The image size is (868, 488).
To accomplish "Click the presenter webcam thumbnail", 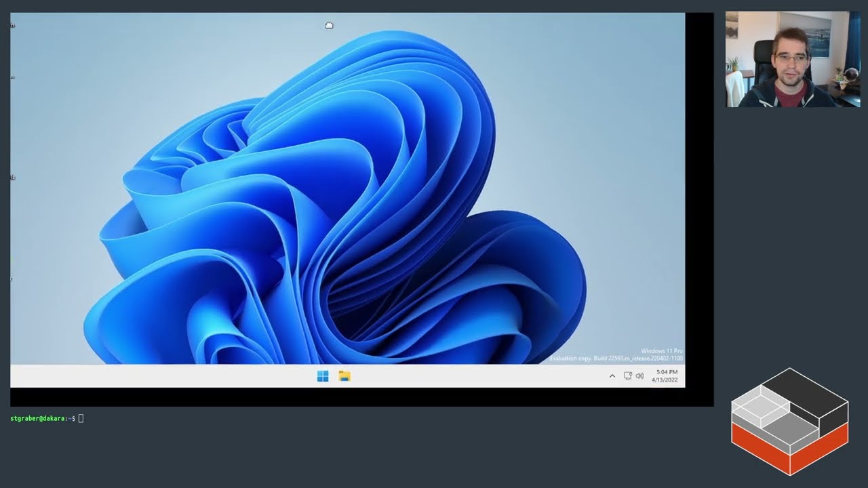I will pyautogui.click(x=793, y=59).
